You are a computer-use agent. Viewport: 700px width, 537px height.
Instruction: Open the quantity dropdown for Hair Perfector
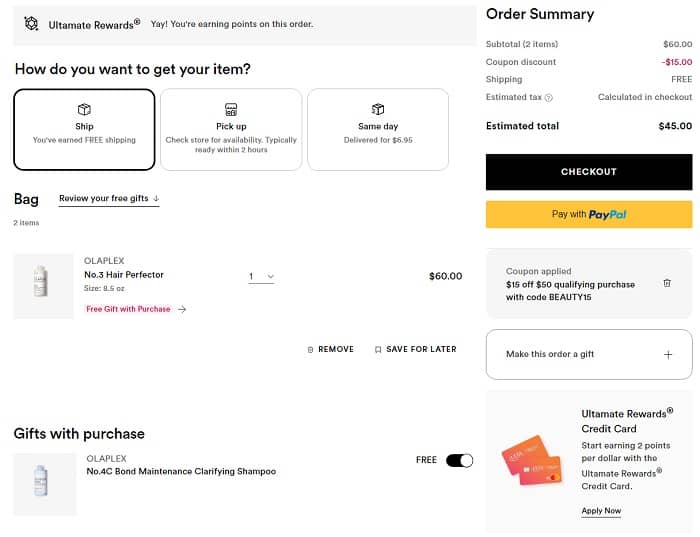click(x=261, y=277)
